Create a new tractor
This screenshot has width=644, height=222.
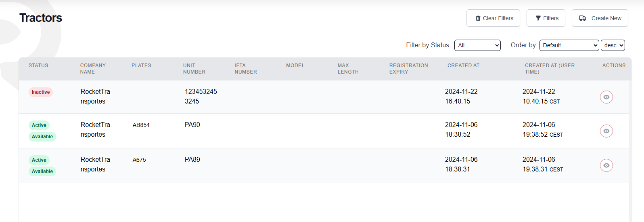600,18
